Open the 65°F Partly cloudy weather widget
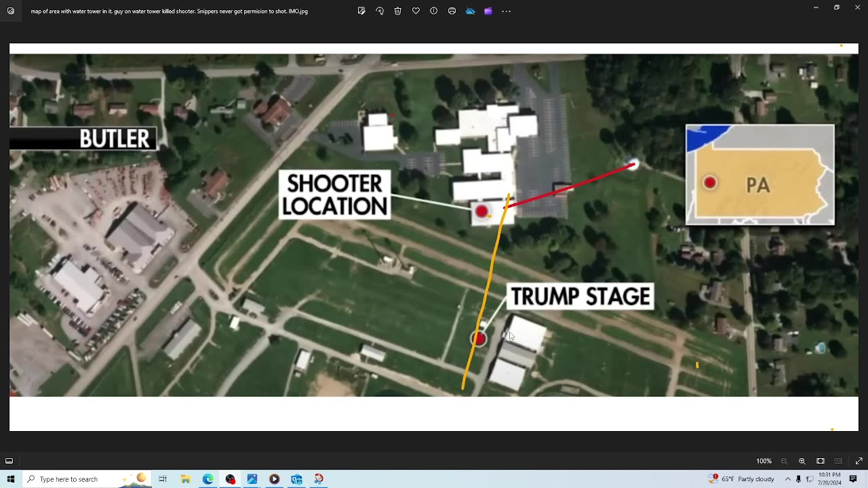This screenshot has width=868, height=488. [x=741, y=479]
